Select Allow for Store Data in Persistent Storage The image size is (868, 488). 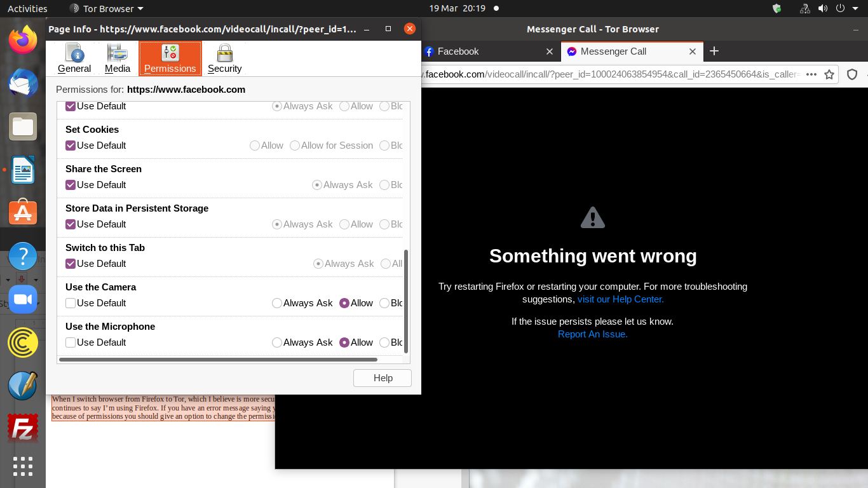(344, 224)
